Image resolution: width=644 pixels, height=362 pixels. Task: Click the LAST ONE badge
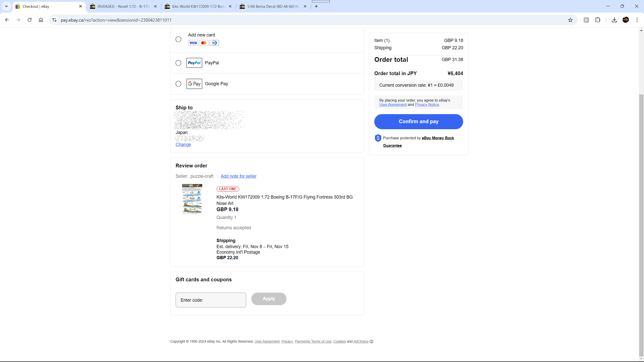tap(228, 189)
